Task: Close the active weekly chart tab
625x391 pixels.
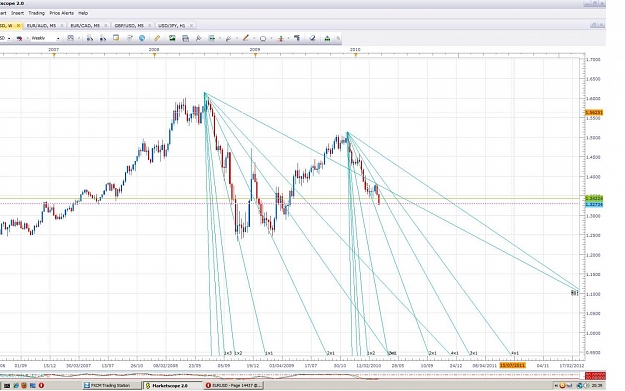Action: tap(18, 26)
